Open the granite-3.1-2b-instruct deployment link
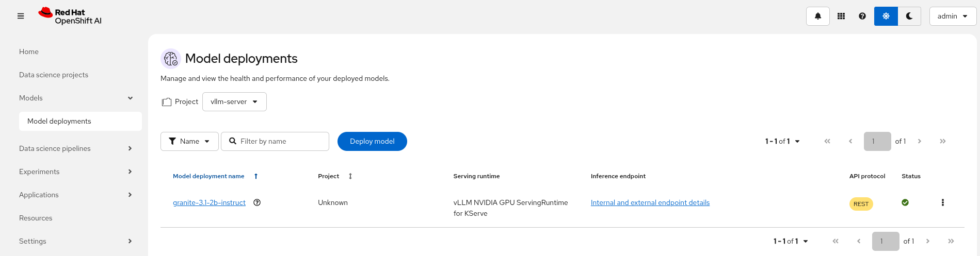980x256 pixels. (209, 202)
